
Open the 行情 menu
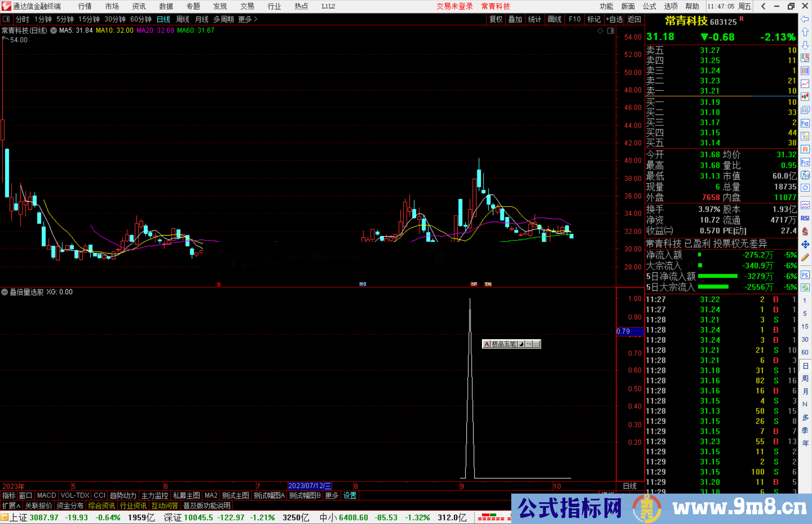tap(85, 6)
